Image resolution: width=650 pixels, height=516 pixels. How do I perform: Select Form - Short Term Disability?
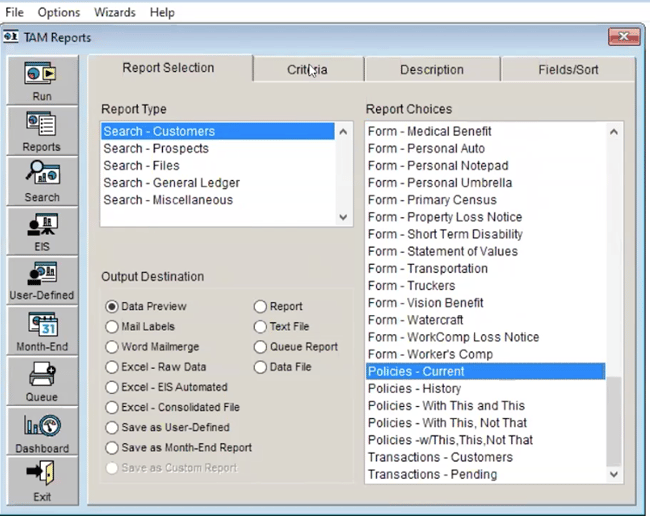pyautogui.click(x=485, y=234)
